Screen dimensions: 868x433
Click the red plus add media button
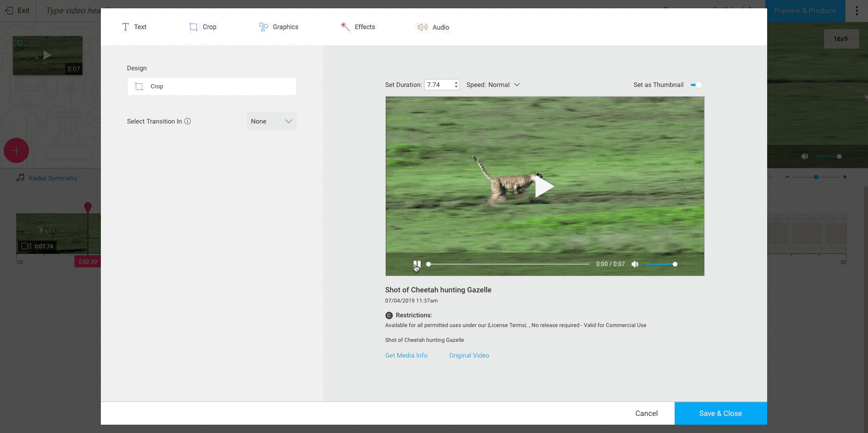[16, 150]
